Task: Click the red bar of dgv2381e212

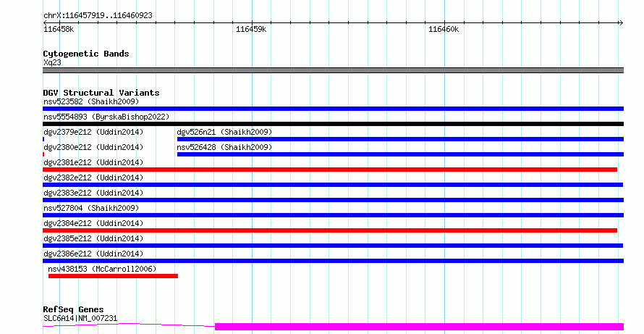Action: click(330, 170)
